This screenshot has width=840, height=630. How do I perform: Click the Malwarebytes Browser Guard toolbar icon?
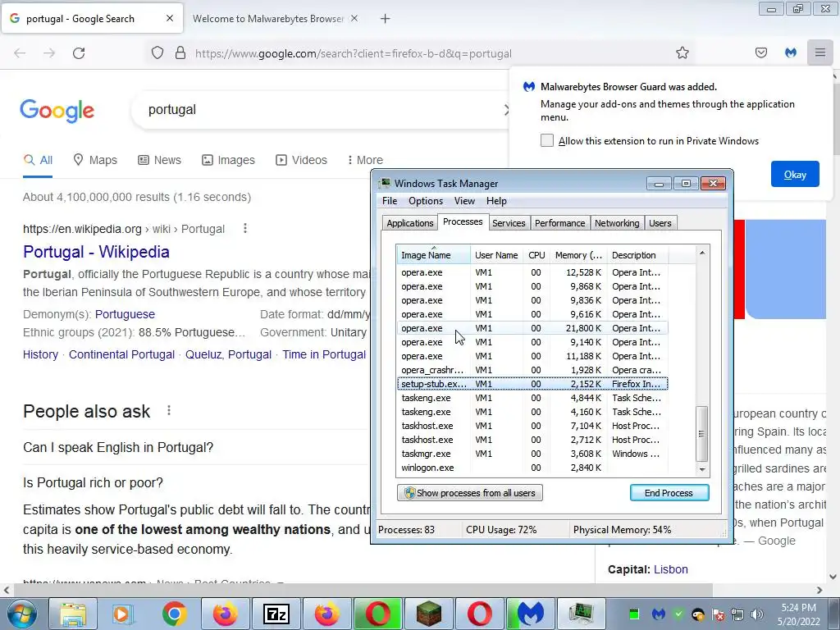point(791,53)
